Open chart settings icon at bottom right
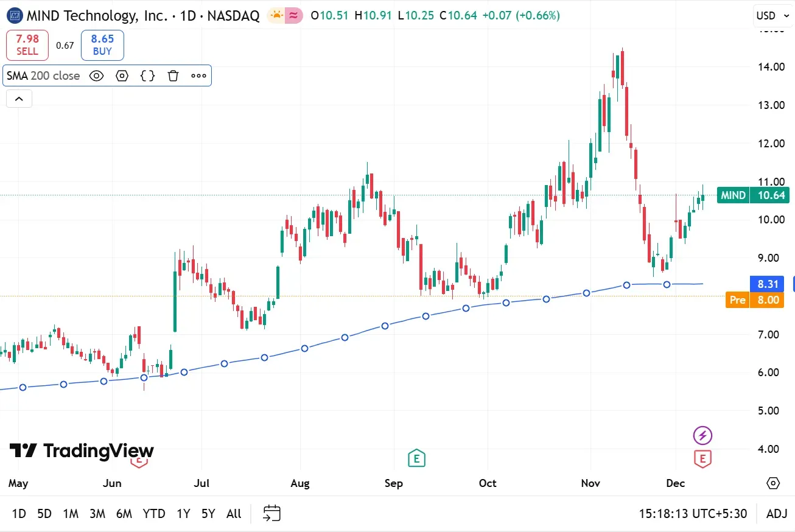795x532 pixels. [773, 483]
